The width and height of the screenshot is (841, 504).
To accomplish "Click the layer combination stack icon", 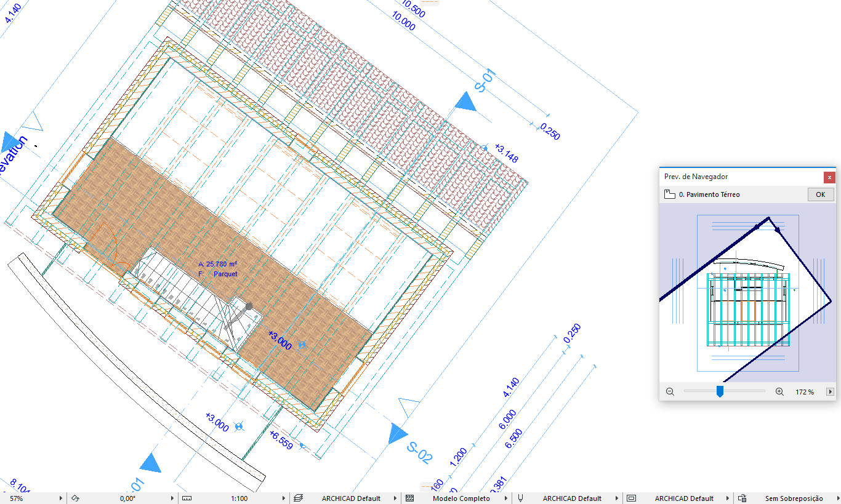I will 299,498.
